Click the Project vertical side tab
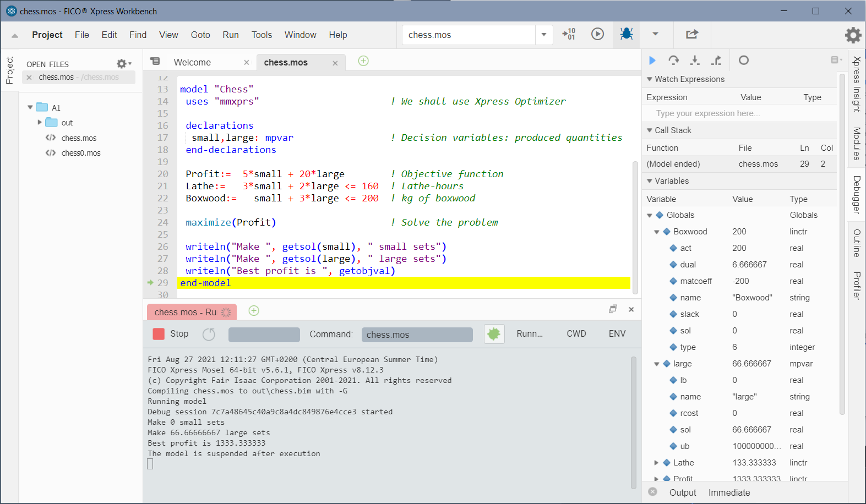This screenshot has width=866, height=504. (x=9, y=70)
